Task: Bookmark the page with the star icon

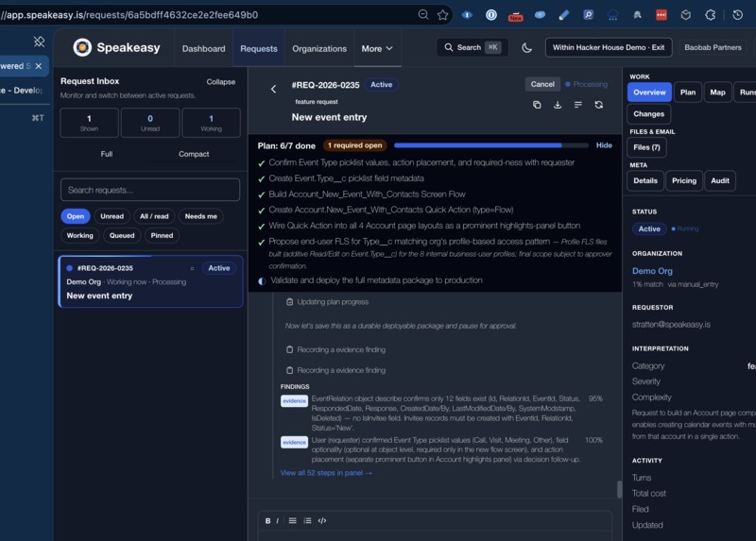Action: pyautogui.click(x=442, y=15)
